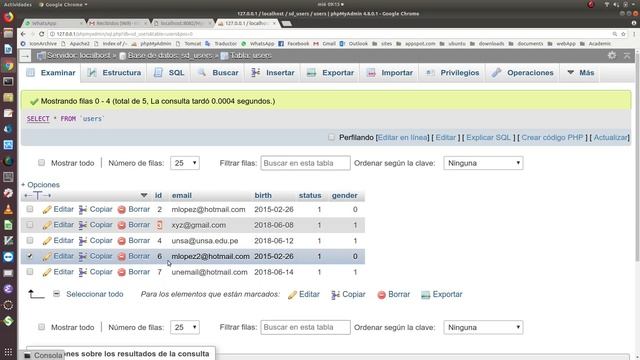The height and width of the screenshot is (360, 640).
Task: Switch to the Estructura tab
Action: click(x=114, y=73)
